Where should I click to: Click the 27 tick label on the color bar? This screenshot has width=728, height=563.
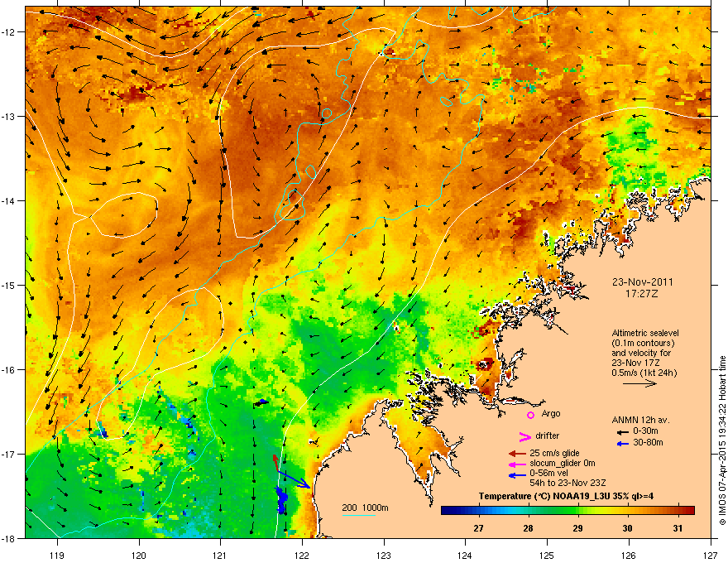(x=478, y=528)
